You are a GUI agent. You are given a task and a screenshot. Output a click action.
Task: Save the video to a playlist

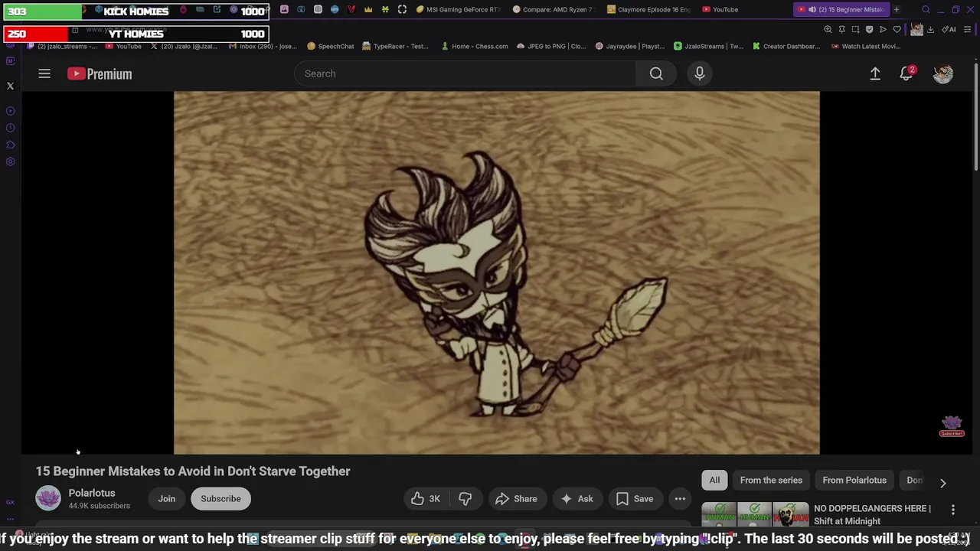[x=635, y=499]
